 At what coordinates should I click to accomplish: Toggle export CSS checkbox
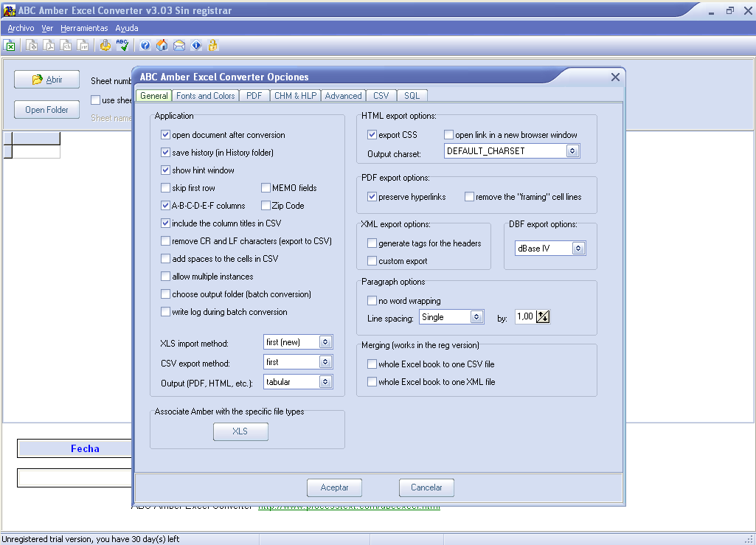point(372,134)
